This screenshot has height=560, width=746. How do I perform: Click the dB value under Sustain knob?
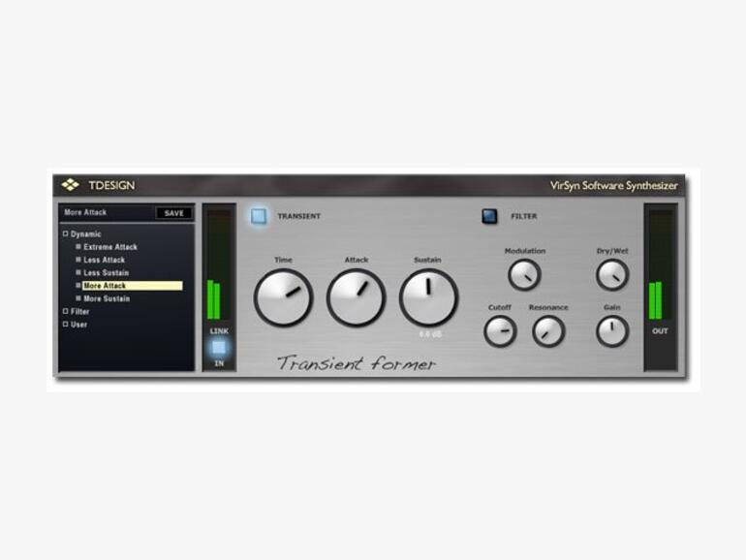pyautogui.click(x=430, y=334)
